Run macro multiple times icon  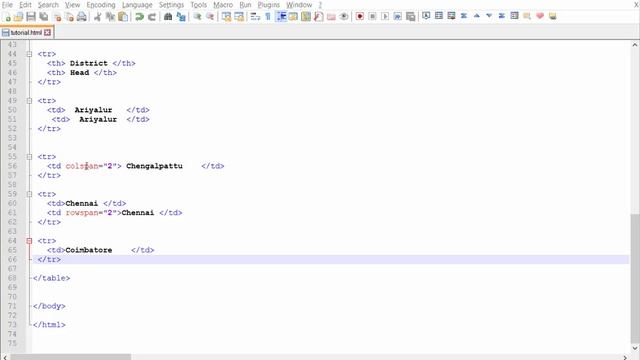point(398,17)
